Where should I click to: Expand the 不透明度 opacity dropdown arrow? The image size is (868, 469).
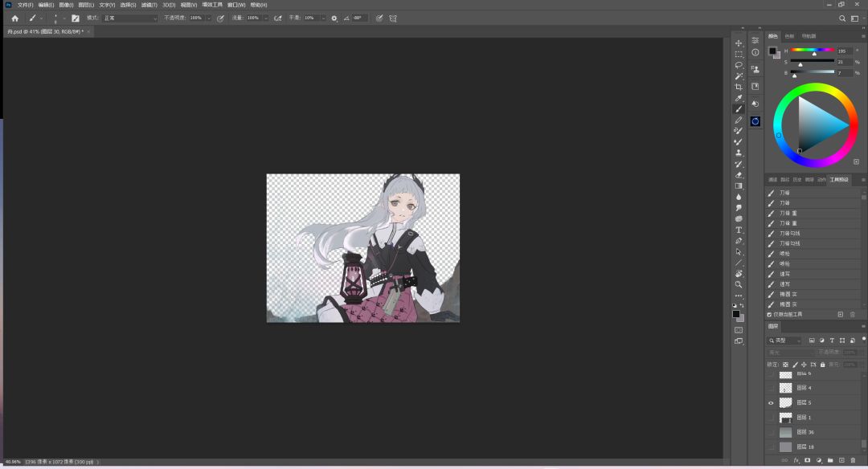(x=209, y=18)
